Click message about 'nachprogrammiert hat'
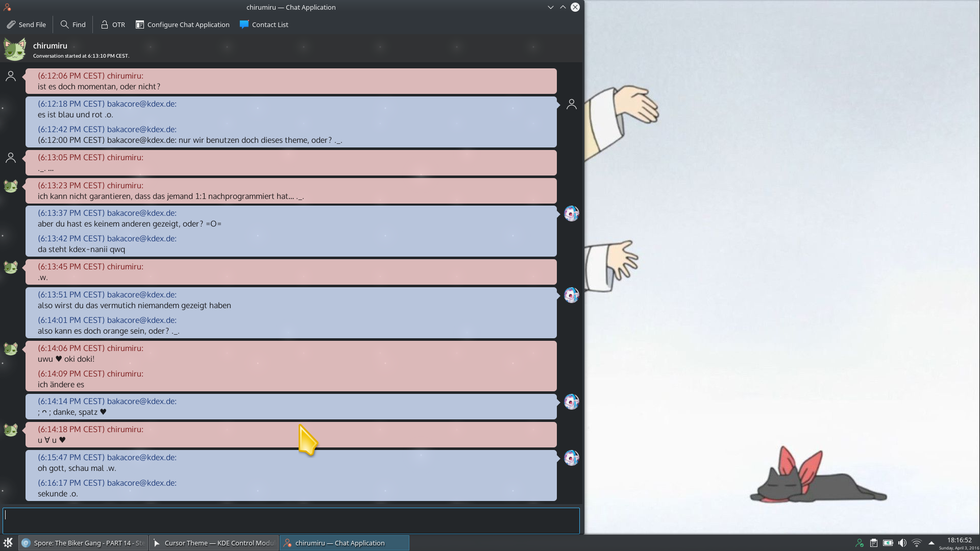Viewport: 980px width, 551px height. point(171,196)
